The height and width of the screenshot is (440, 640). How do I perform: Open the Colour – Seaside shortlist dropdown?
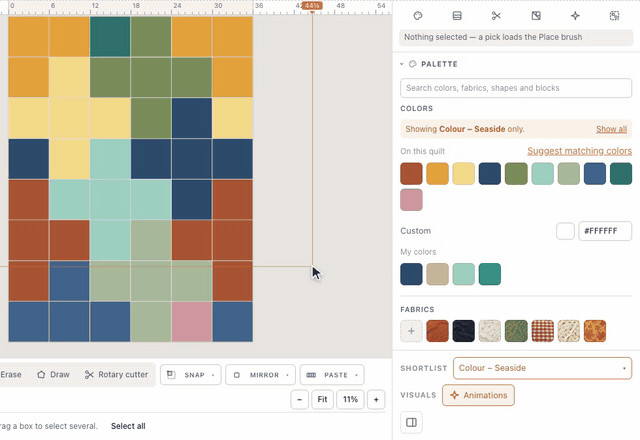coord(542,368)
